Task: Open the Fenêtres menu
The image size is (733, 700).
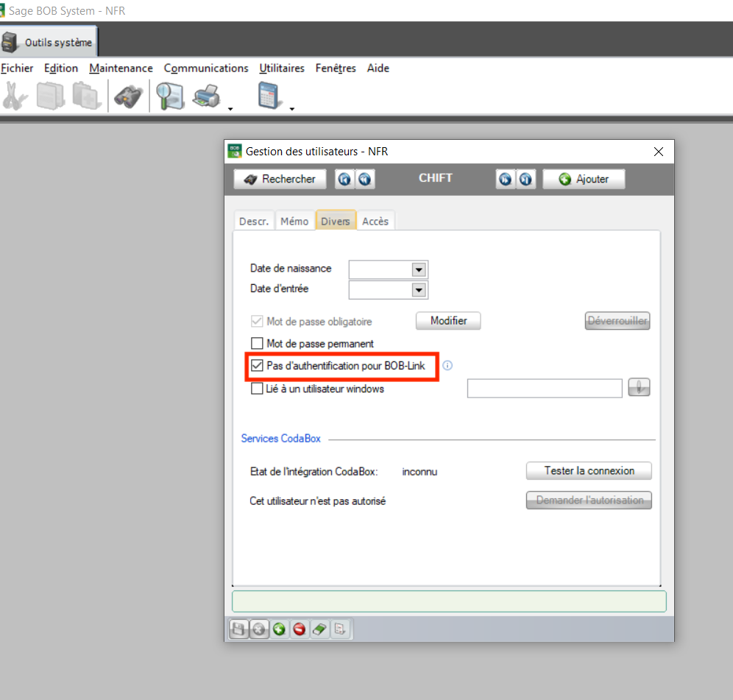Action: pyautogui.click(x=335, y=68)
